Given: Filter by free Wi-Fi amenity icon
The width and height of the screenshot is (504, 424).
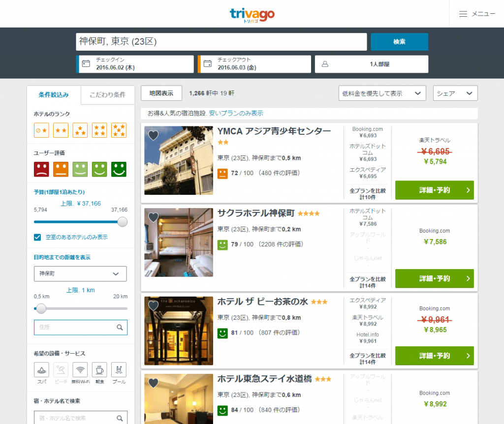Looking at the screenshot, I should click(80, 370).
